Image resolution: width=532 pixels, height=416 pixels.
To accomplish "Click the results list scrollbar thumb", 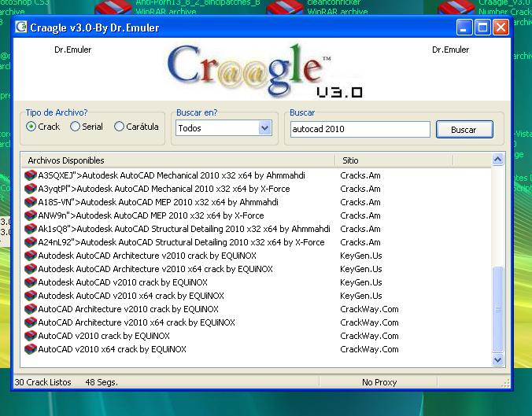I will (497, 309).
